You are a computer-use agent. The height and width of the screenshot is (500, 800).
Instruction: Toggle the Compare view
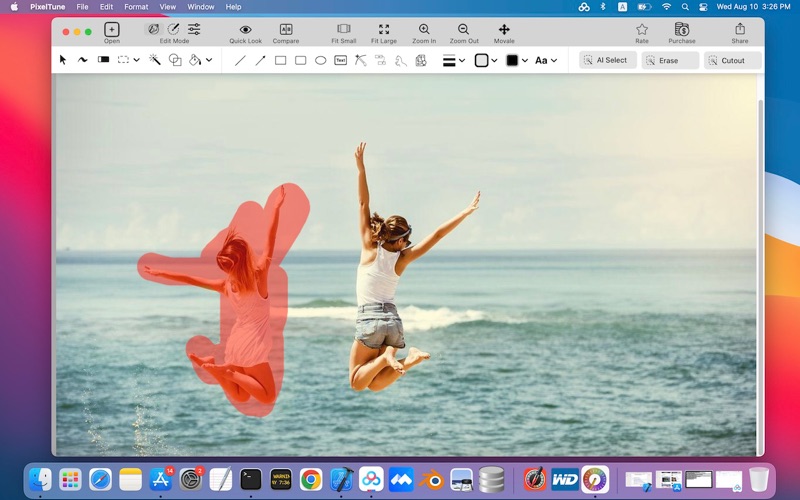pyautogui.click(x=286, y=30)
